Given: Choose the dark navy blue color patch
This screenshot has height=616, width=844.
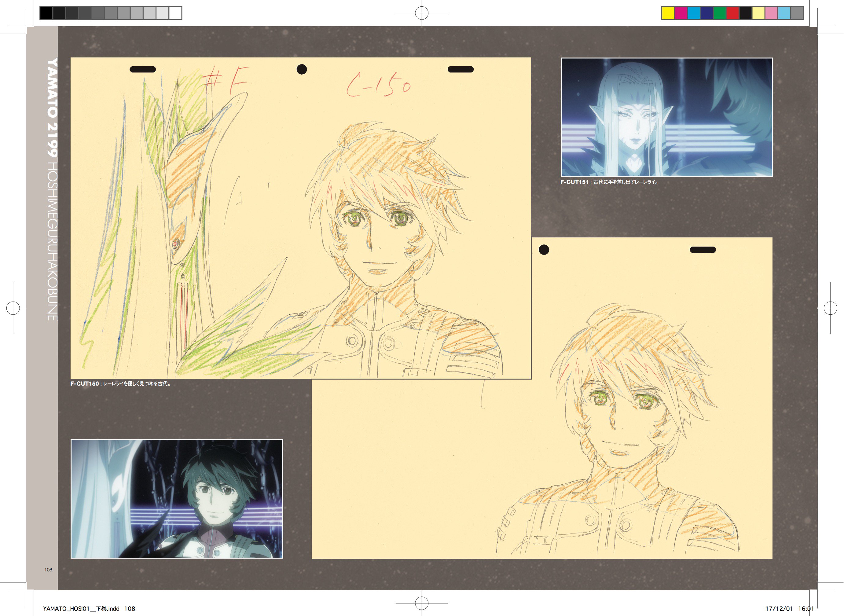Looking at the screenshot, I should (707, 13).
